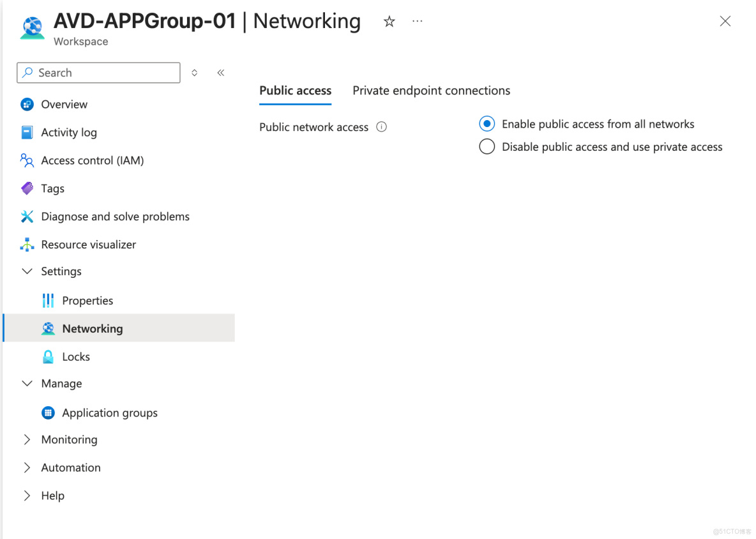Open the more options ellipsis menu
This screenshot has height=539, width=756.
pos(417,21)
